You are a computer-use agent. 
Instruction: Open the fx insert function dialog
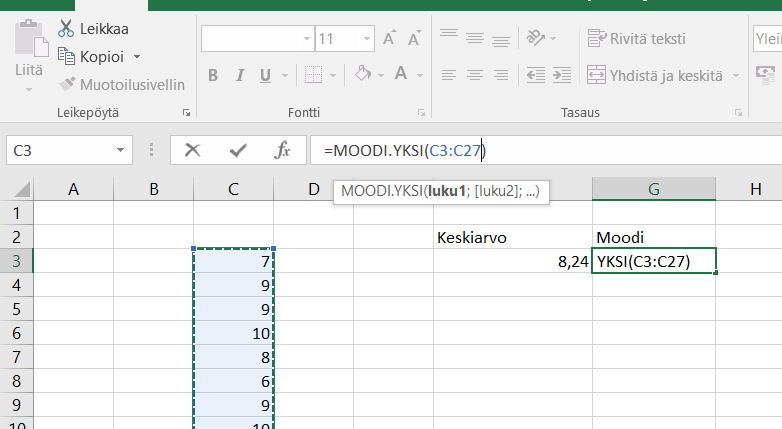coord(283,150)
